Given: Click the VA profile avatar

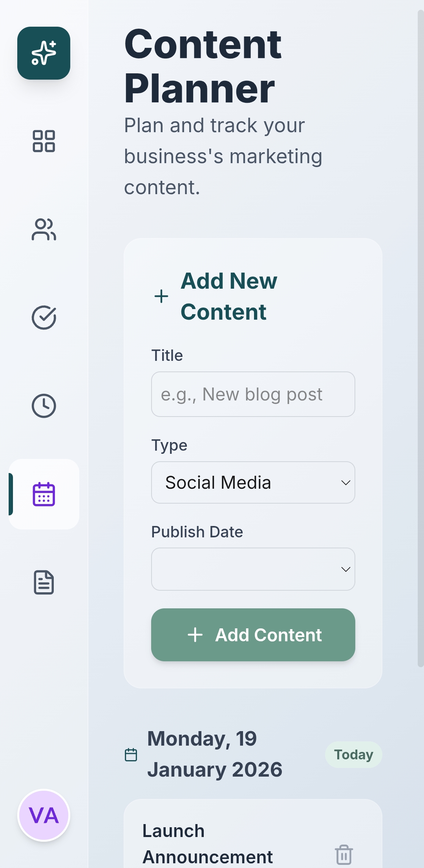Looking at the screenshot, I should click(43, 815).
